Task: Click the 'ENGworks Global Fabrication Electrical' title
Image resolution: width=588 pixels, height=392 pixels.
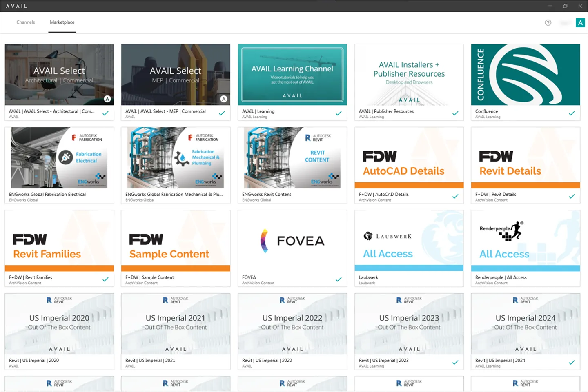Action: click(x=47, y=195)
